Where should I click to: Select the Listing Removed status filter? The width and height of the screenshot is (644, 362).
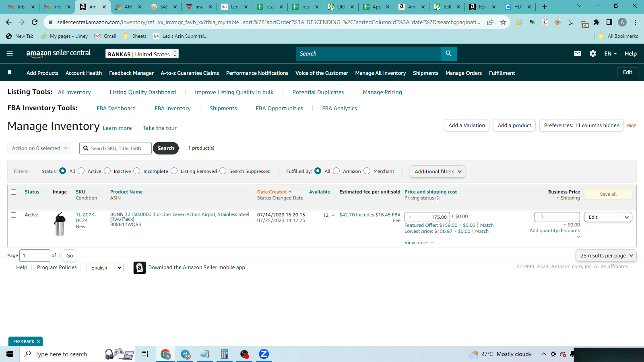click(x=174, y=171)
